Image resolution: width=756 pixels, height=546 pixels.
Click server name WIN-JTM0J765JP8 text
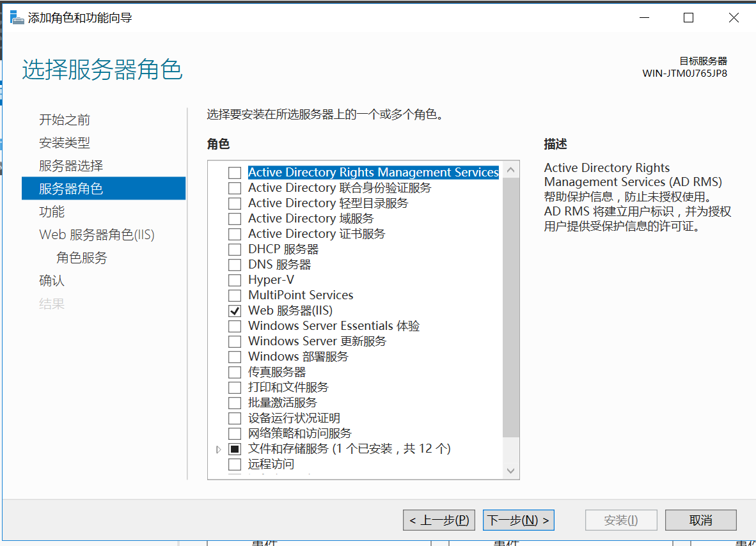coord(684,74)
